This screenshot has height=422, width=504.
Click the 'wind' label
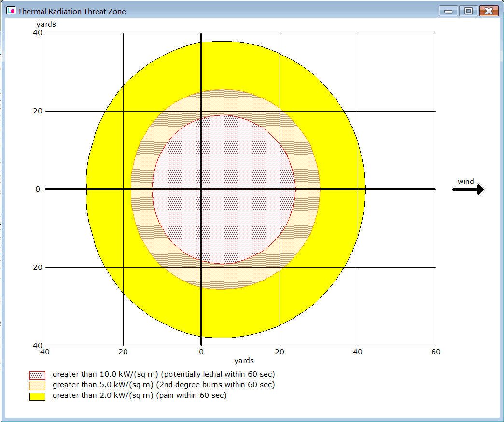coord(465,181)
